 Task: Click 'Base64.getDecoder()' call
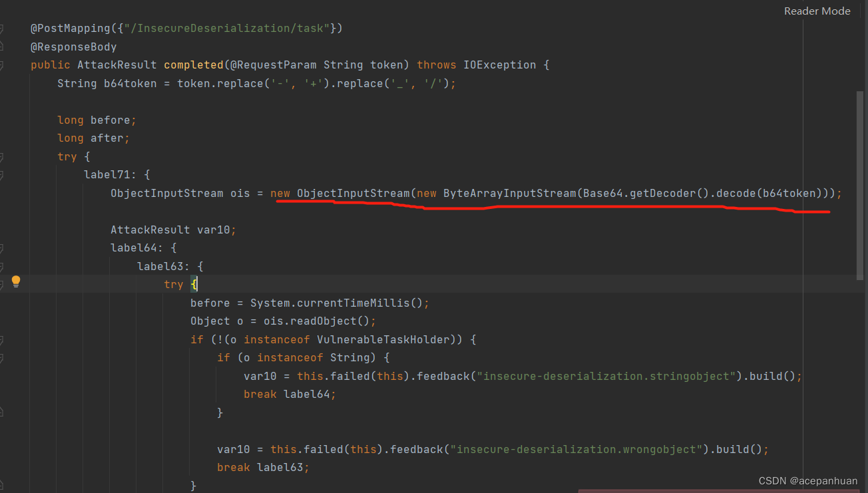(x=646, y=194)
